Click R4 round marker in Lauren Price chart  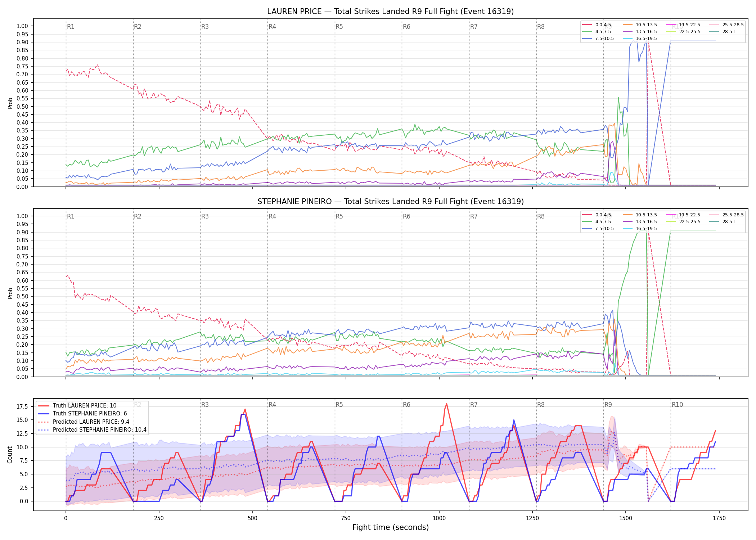(x=272, y=27)
